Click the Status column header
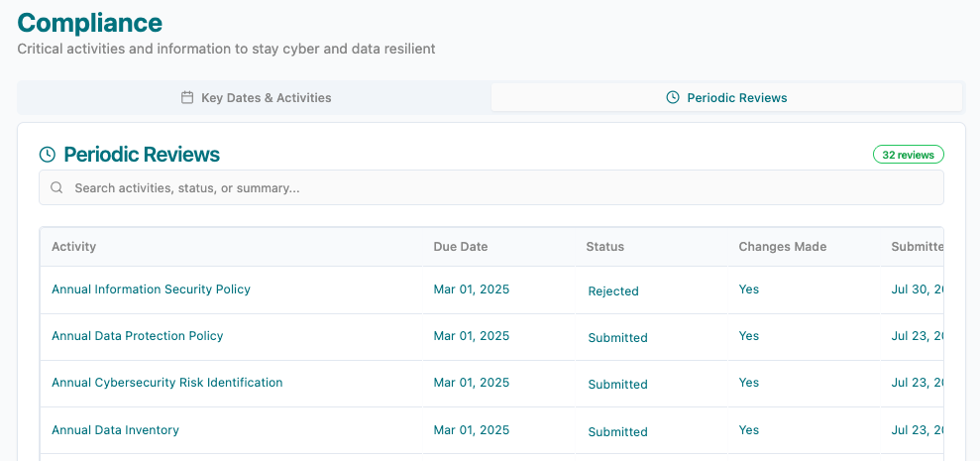980x461 pixels. pos(604,247)
